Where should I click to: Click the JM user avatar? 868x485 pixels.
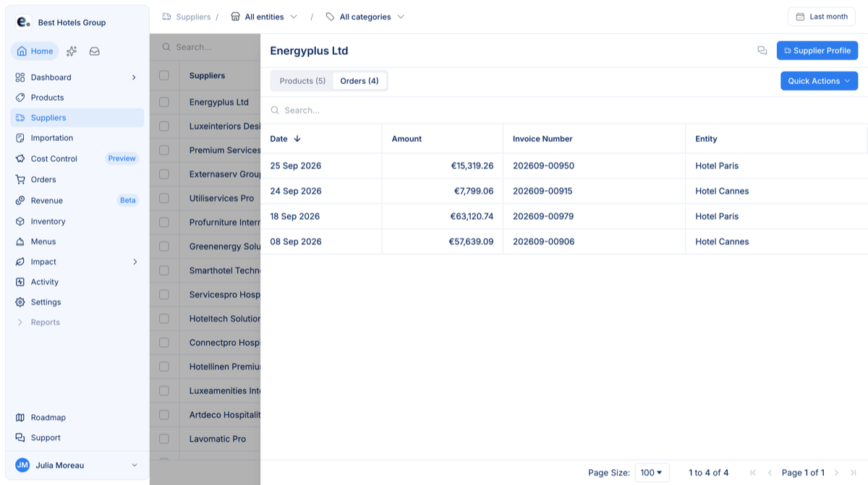point(22,465)
